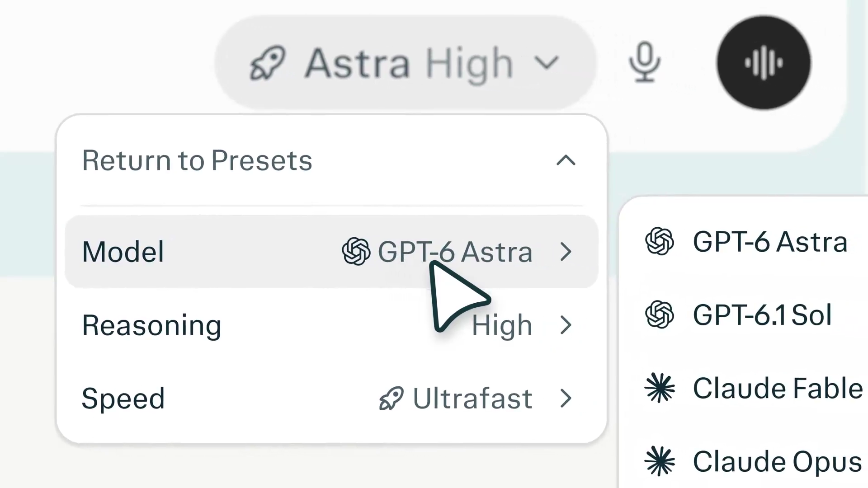Open the Reasoning setting row

tap(332, 325)
